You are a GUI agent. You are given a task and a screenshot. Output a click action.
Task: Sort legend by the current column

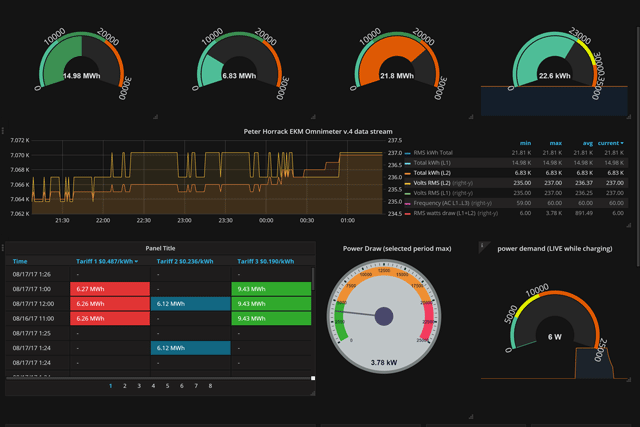pos(611,142)
